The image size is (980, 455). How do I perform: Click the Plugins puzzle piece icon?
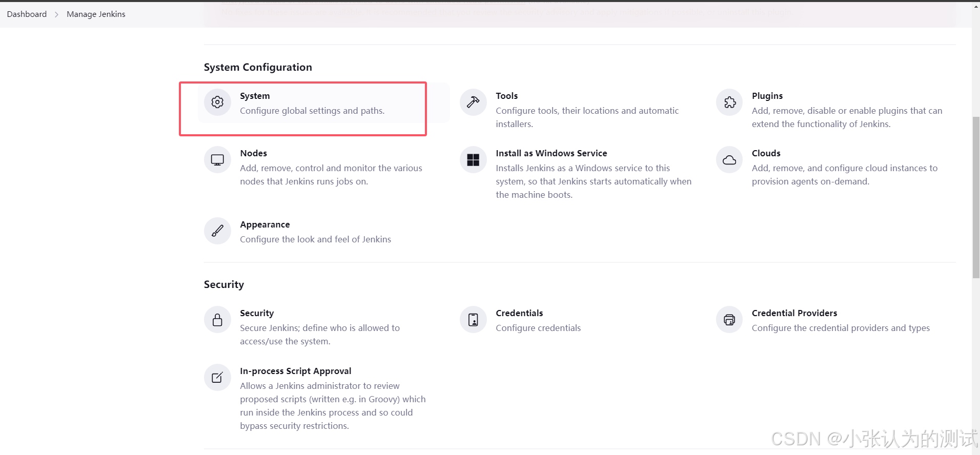point(729,102)
